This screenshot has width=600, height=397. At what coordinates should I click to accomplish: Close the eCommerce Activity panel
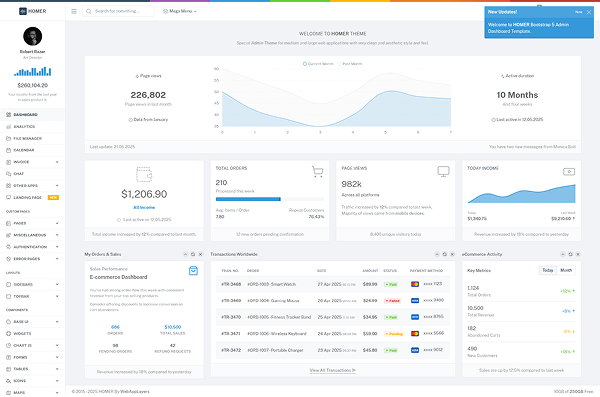point(578,254)
